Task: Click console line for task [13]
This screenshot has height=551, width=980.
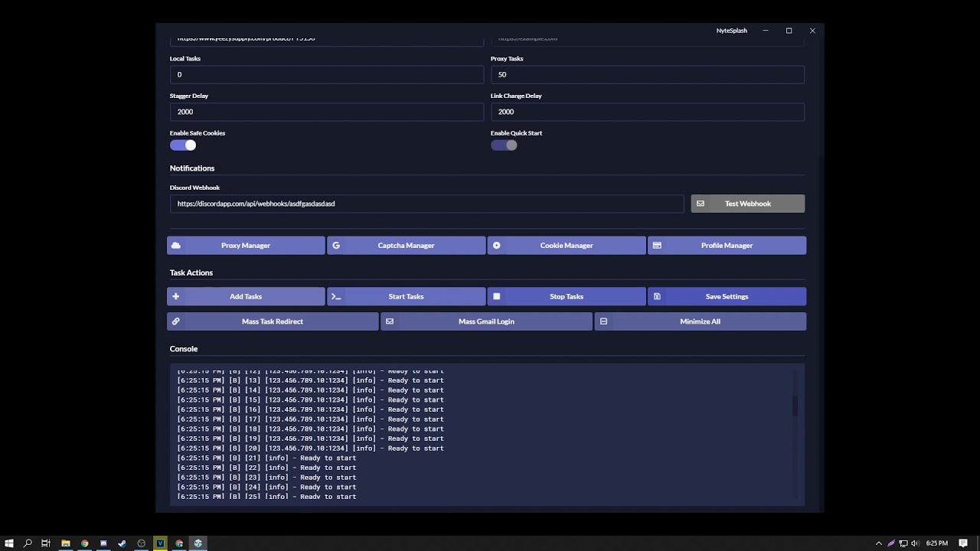Action: (x=310, y=380)
